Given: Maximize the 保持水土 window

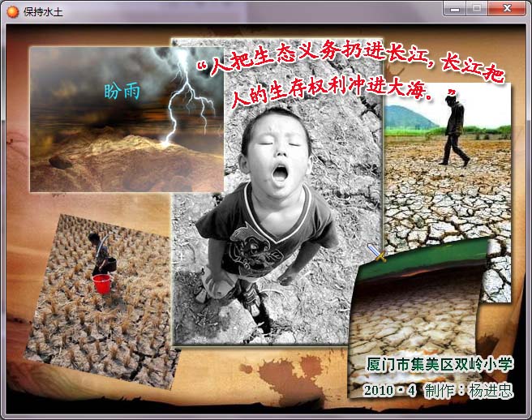Looking at the screenshot, I should click(477, 8).
